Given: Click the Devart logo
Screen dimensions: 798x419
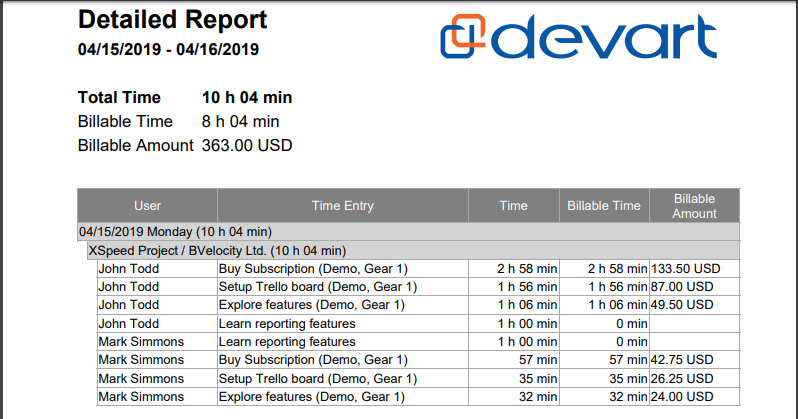Looking at the screenshot, I should point(579,36).
